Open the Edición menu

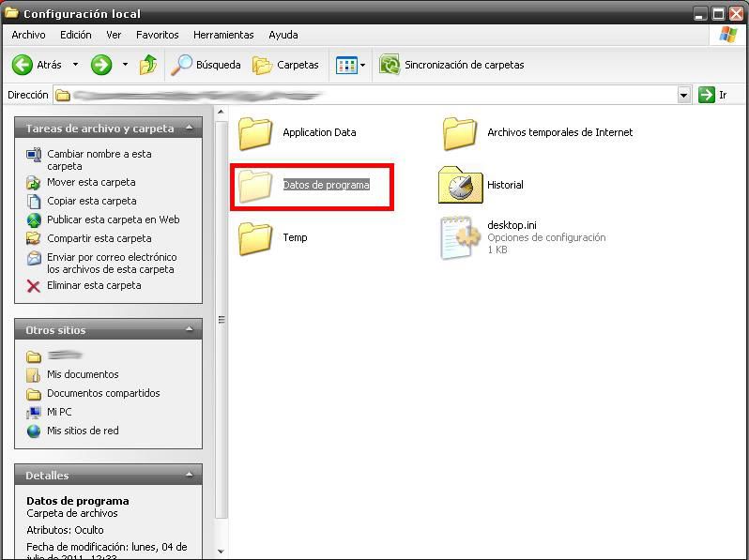tap(75, 35)
